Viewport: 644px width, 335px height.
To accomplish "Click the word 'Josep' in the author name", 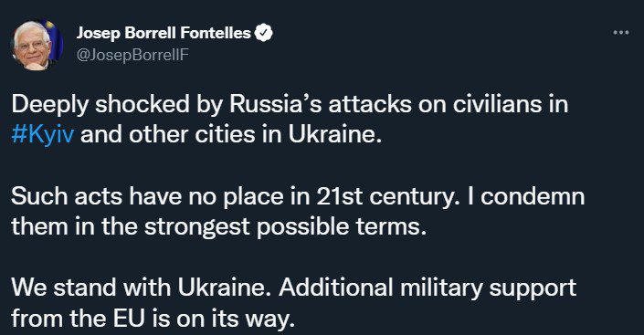I will 98,33.
